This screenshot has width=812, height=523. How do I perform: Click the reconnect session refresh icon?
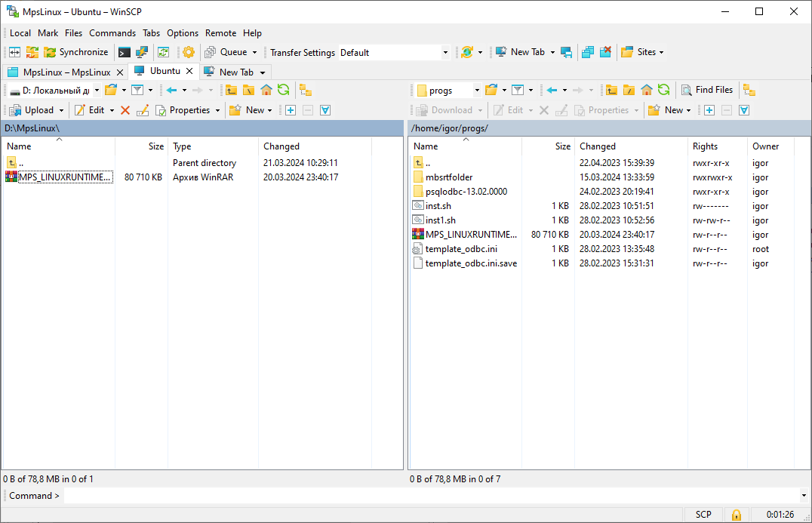[x=467, y=52]
